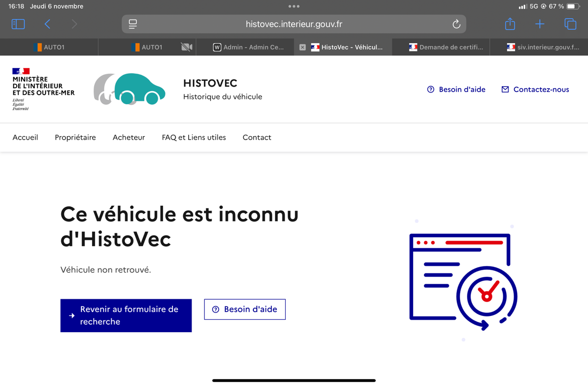Show the tab overview icon

click(x=570, y=24)
